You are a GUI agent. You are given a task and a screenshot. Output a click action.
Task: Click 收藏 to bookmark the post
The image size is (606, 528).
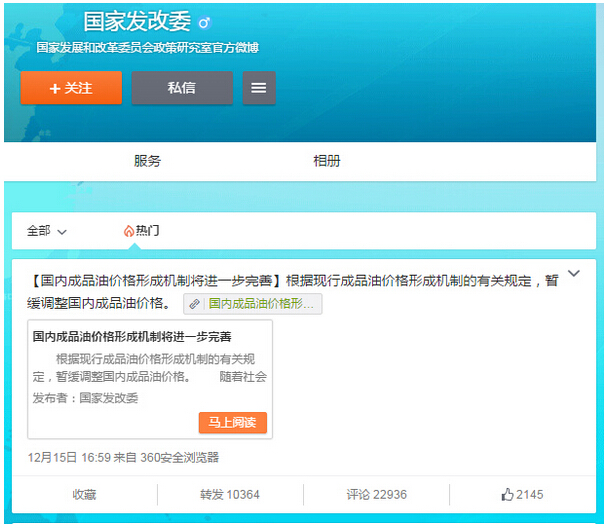84,495
